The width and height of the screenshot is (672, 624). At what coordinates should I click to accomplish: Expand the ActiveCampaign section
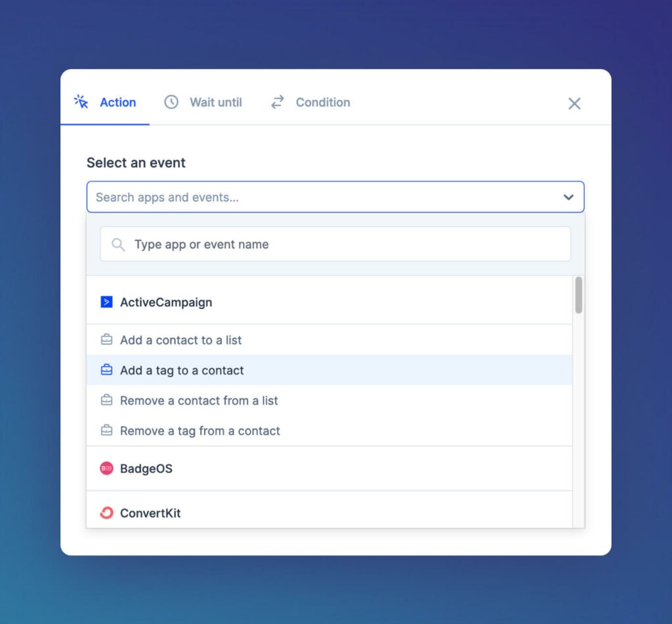(167, 302)
